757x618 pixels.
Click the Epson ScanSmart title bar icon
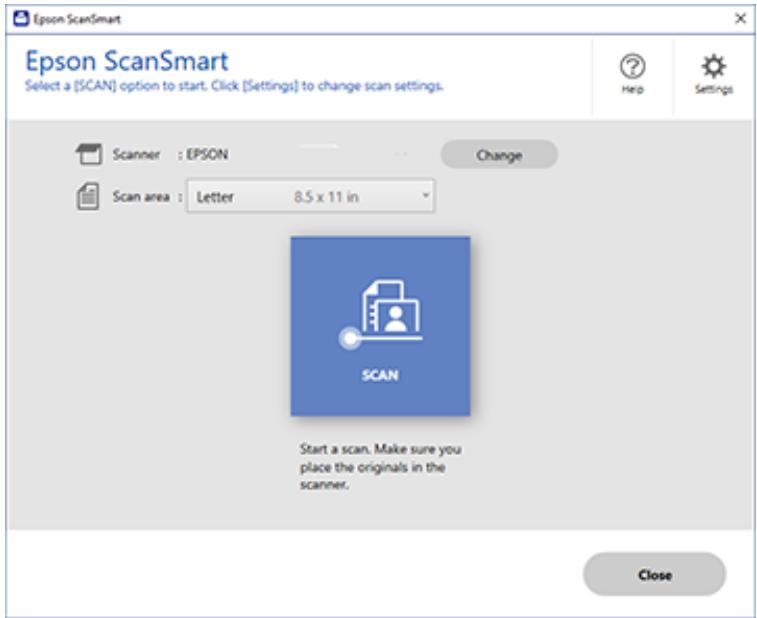(21, 19)
